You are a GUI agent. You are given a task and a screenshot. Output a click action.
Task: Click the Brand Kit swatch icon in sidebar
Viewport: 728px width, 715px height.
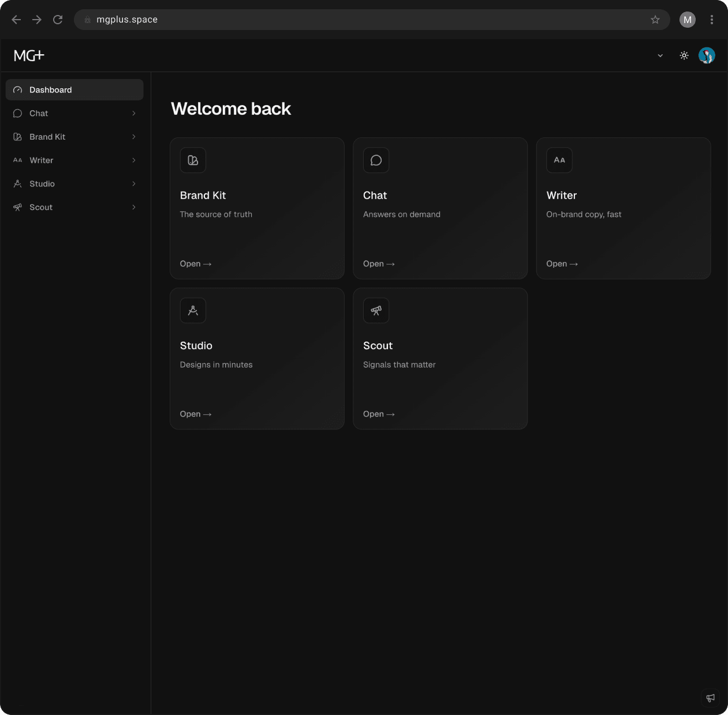17,137
